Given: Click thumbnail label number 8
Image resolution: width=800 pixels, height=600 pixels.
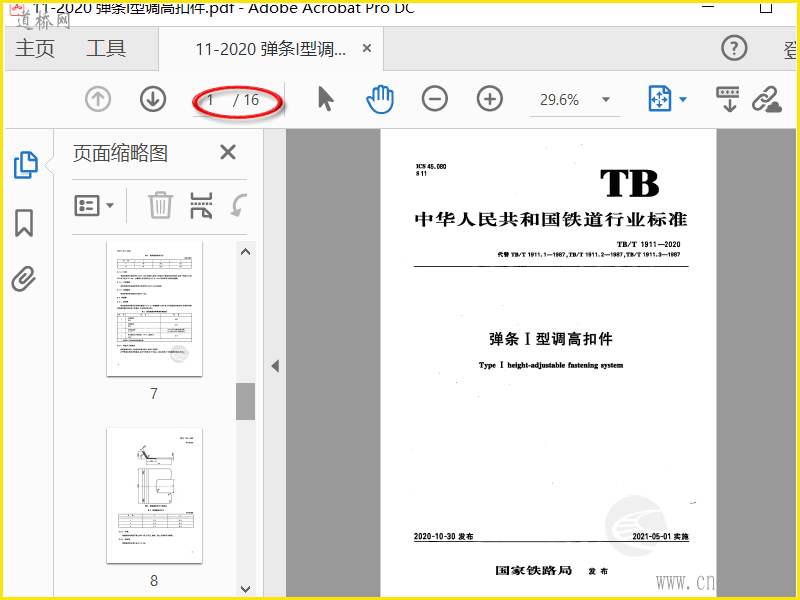Looking at the screenshot, I should pyautogui.click(x=154, y=581).
